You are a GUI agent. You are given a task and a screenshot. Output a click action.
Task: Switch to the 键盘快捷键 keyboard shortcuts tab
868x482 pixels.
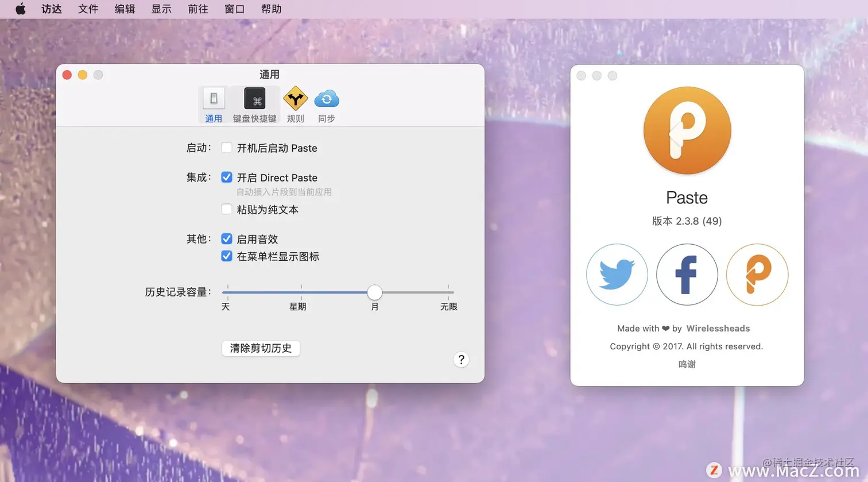point(254,105)
